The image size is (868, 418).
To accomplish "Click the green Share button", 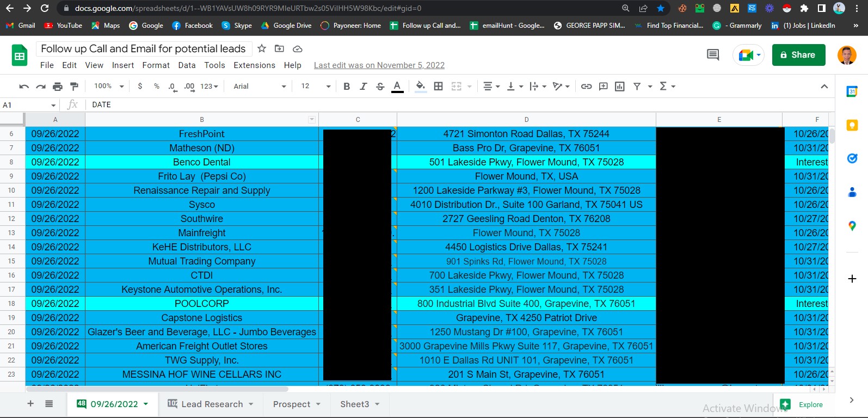I will [x=798, y=55].
